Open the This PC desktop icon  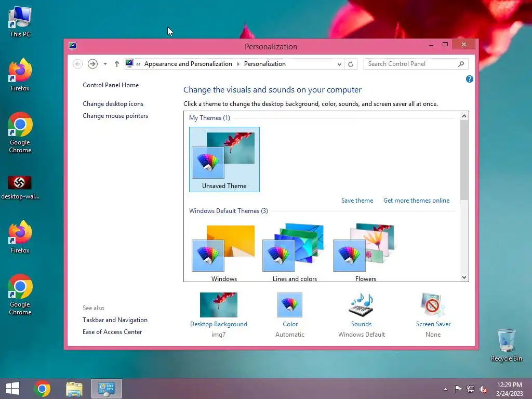point(20,22)
